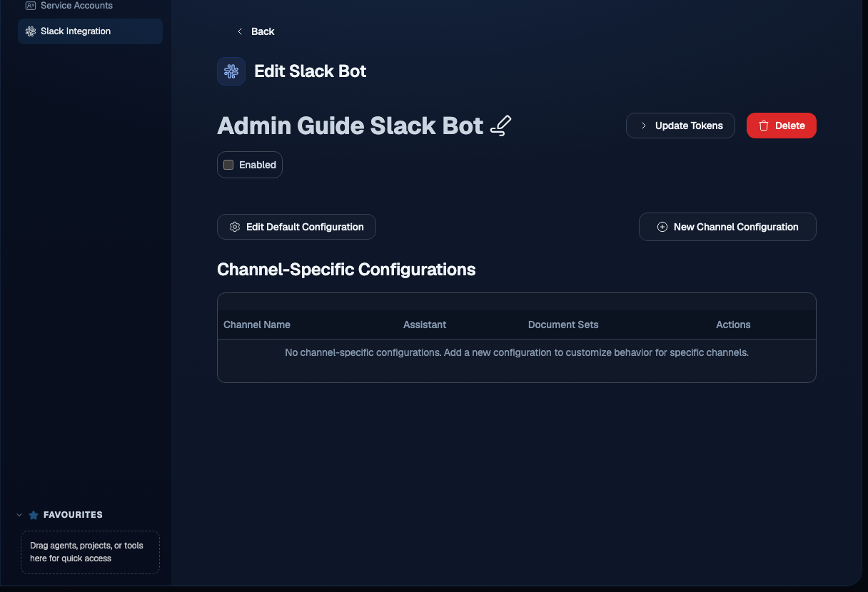The height and width of the screenshot is (592, 868).
Task: Click the Favourites drop zone box
Action: [x=90, y=552]
